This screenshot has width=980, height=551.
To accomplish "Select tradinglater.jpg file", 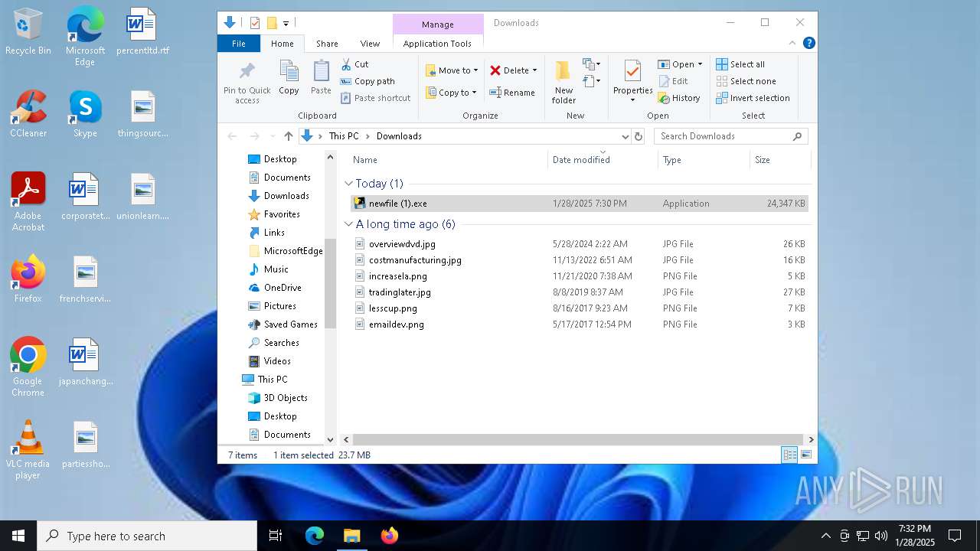I will point(578,292).
